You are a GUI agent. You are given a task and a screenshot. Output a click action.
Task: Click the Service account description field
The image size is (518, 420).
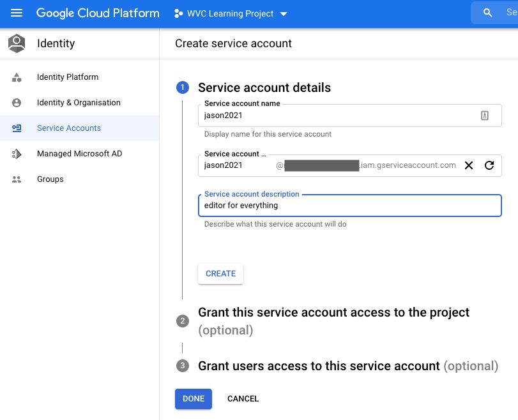point(349,205)
